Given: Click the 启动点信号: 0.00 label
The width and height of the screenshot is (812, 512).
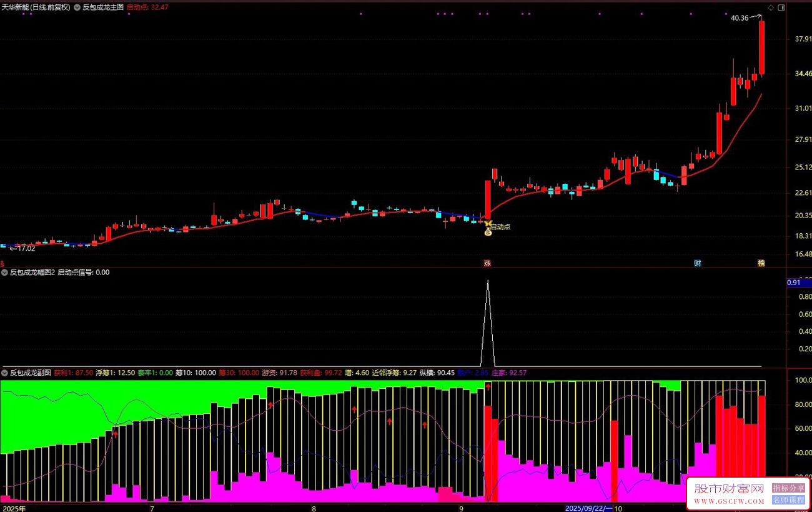Looking at the screenshot, I should click(84, 272).
